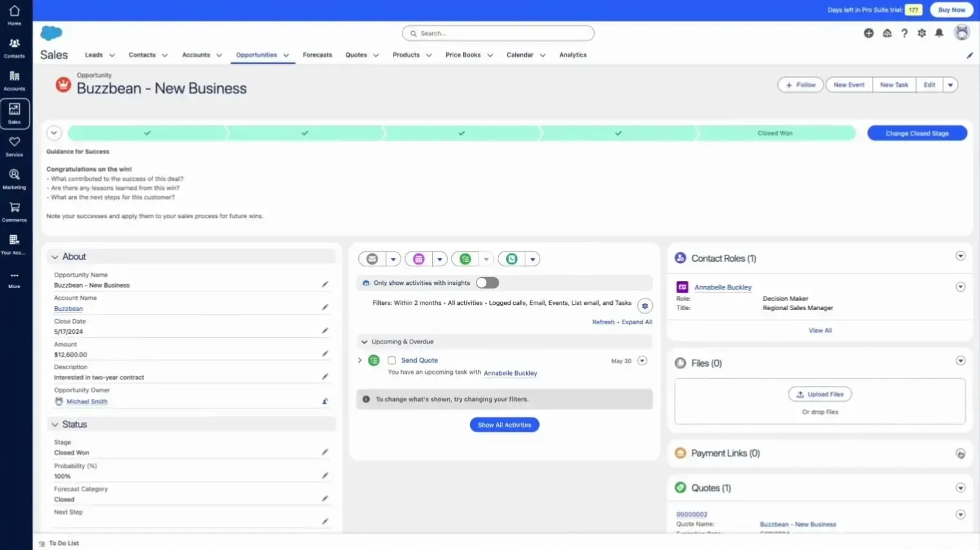Switch to the Forecasts tab
Screen dimensions: 980x550
[x=318, y=55]
